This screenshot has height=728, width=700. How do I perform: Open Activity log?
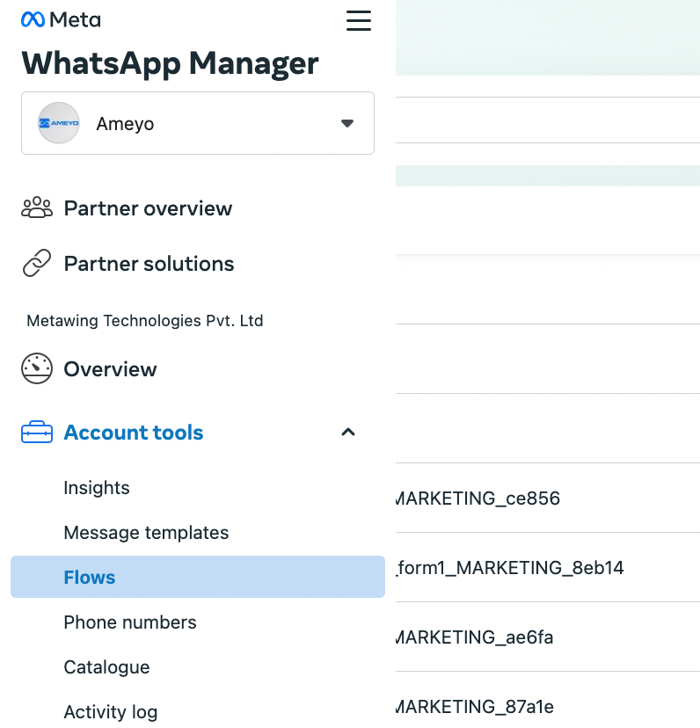(111, 712)
